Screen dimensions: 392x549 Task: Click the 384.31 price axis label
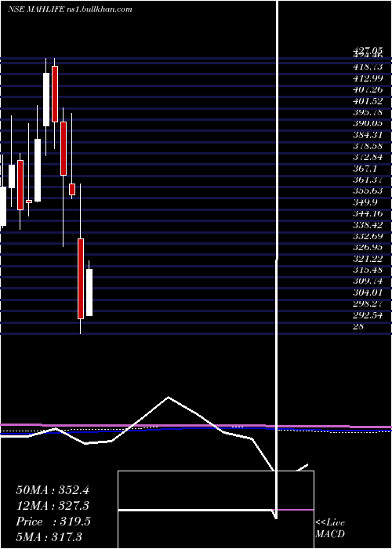pyautogui.click(x=368, y=134)
